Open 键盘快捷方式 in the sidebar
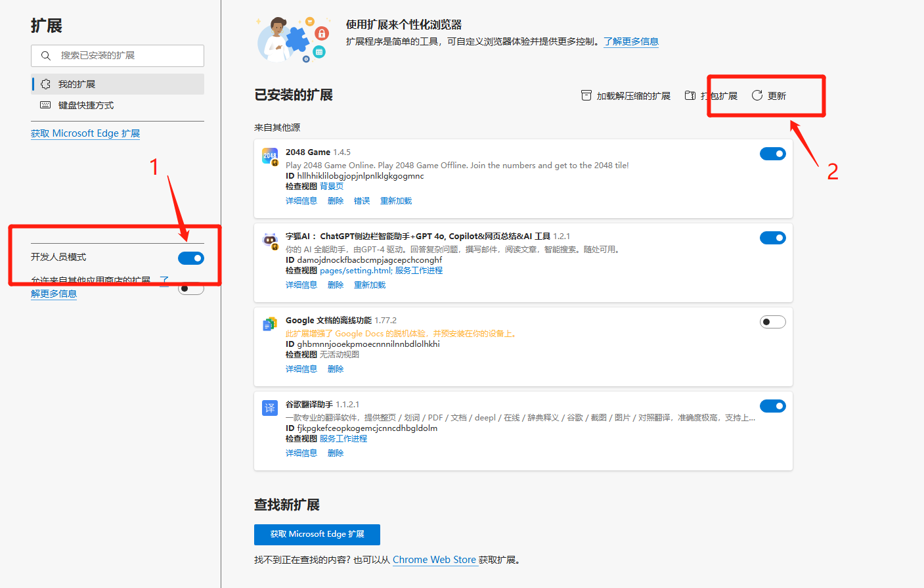 click(x=118, y=105)
